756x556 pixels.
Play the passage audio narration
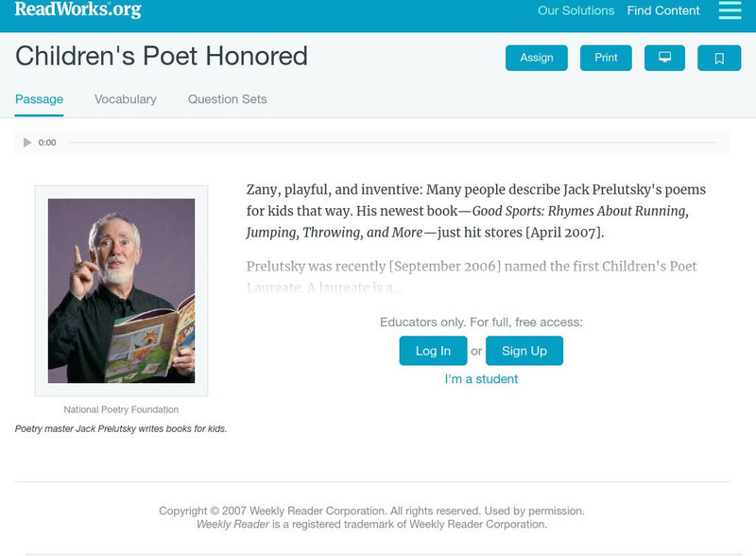coord(27,143)
